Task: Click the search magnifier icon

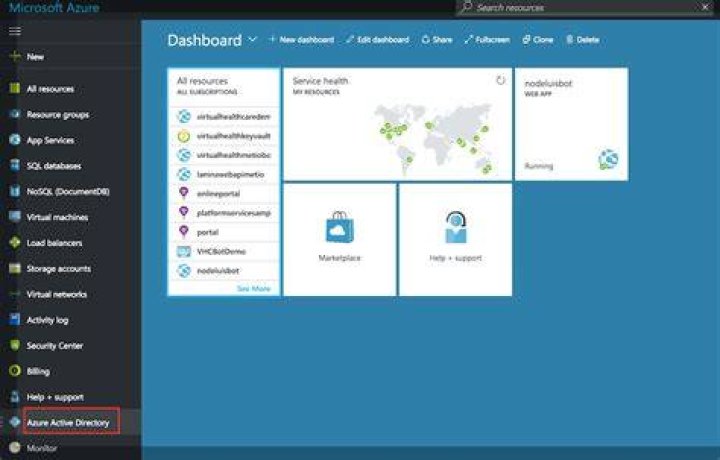Action: coord(467,7)
